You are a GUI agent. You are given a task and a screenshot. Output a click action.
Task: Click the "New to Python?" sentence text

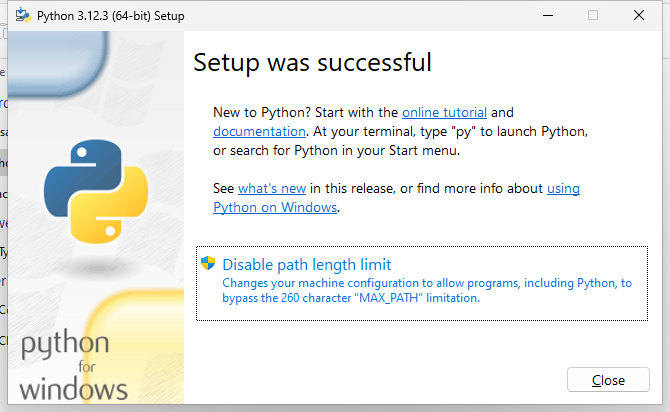click(x=262, y=112)
